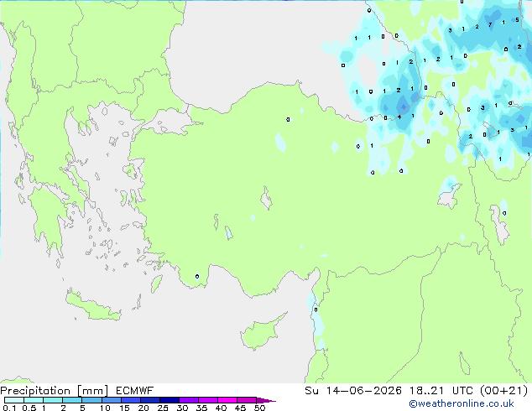
Task: Open the weatheronline.co.uk copyright link
Action: (462, 403)
